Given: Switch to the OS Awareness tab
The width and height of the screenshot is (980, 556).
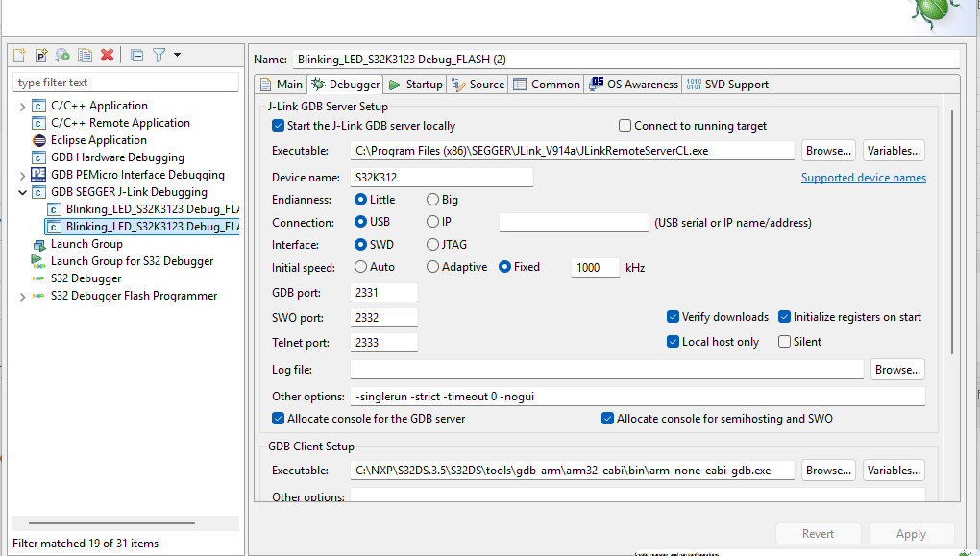Looking at the screenshot, I should click(633, 85).
